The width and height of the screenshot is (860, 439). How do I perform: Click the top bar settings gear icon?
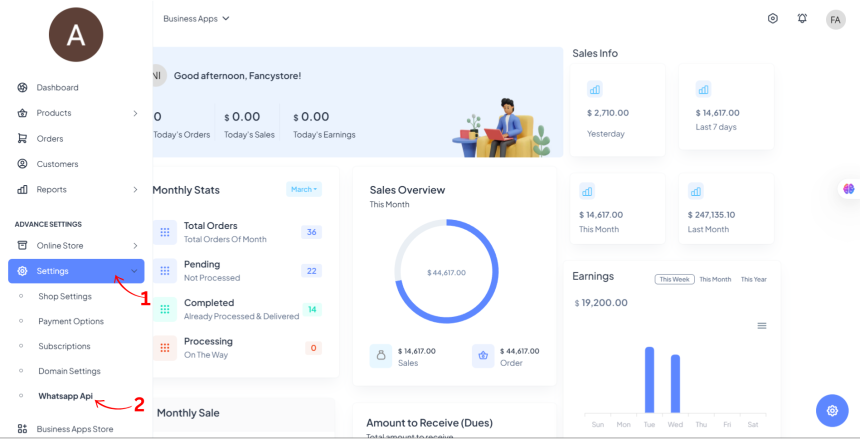773,19
